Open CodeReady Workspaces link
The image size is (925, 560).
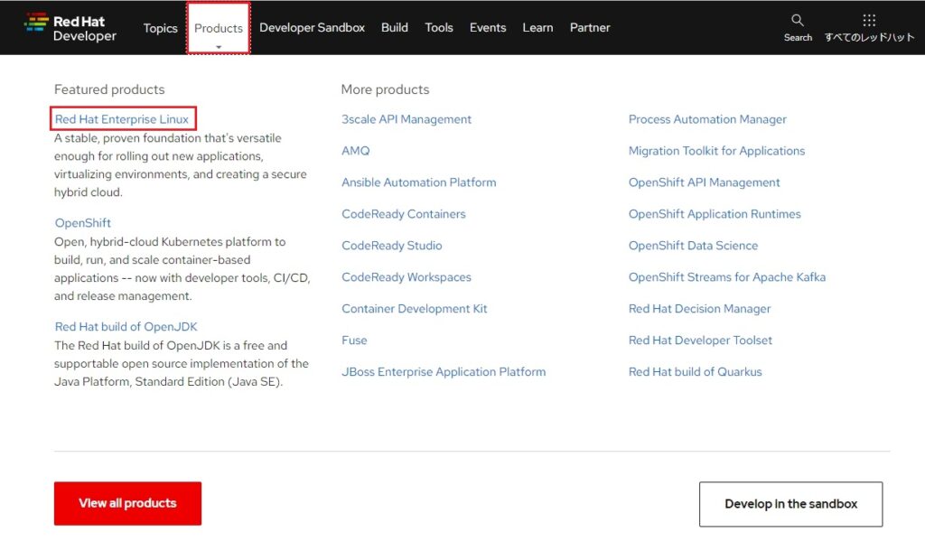406,277
